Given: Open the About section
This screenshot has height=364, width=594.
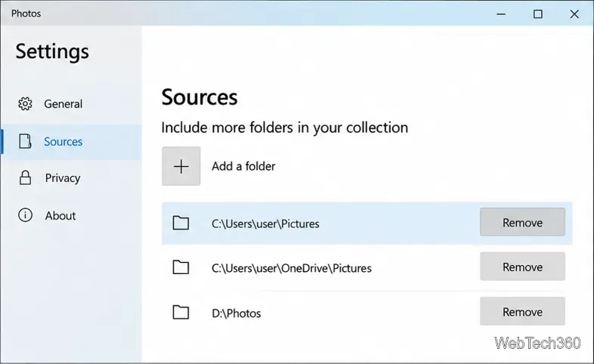Looking at the screenshot, I should 71,216.
